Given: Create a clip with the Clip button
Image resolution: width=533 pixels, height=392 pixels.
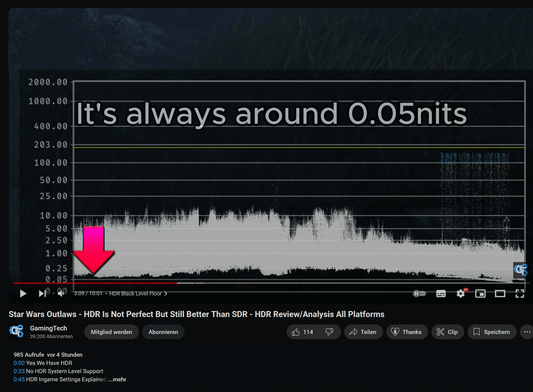Looking at the screenshot, I should pyautogui.click(x=448, y=332).
